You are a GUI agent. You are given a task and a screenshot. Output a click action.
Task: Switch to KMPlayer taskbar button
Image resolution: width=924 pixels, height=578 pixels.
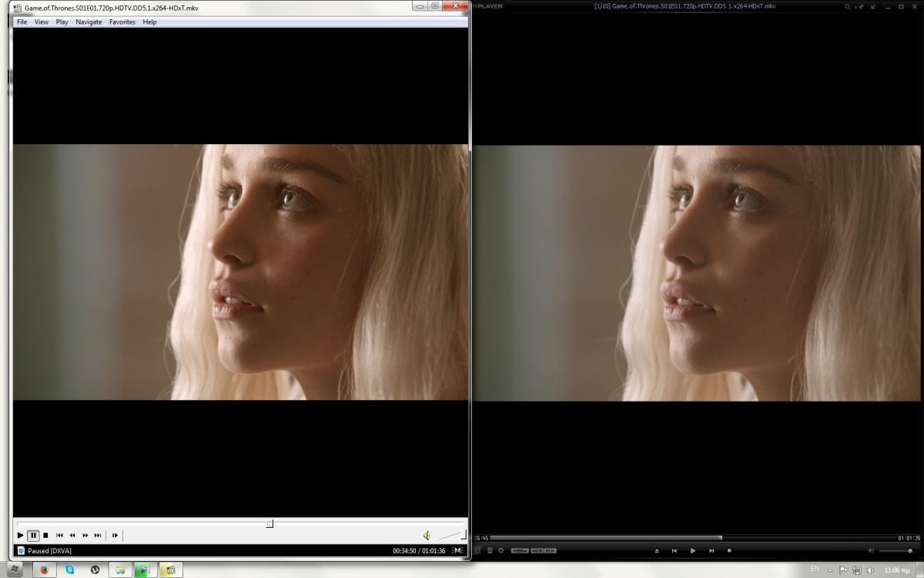point(145,570)
